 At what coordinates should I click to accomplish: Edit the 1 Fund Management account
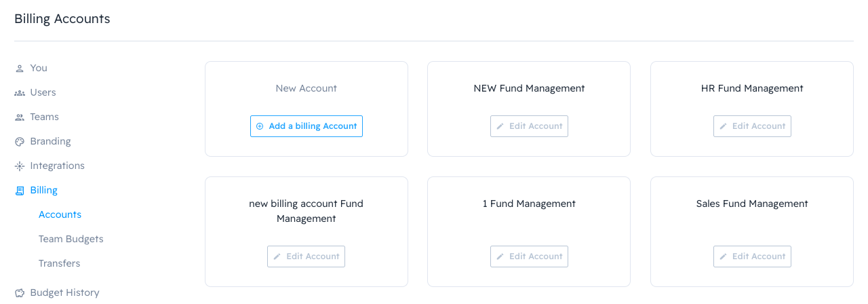(529, 256)
